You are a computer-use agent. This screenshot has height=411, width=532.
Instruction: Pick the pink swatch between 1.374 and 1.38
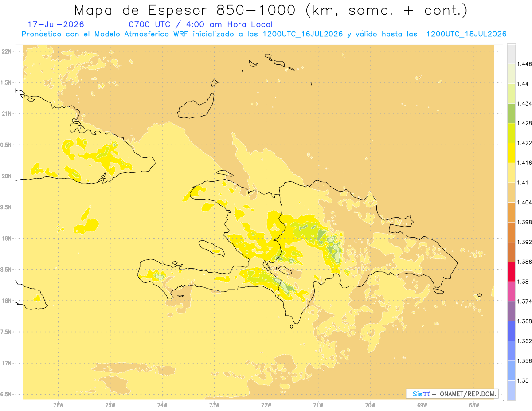click(511, 291)
